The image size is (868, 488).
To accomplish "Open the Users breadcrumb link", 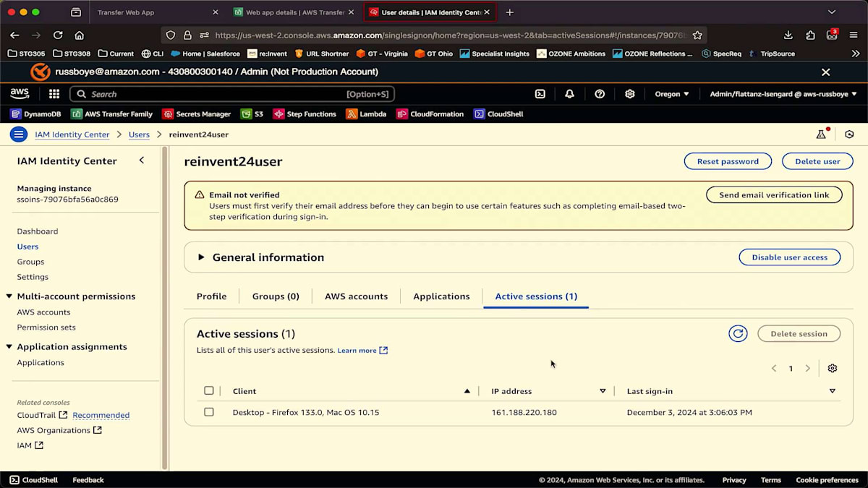I will point(139,134).
